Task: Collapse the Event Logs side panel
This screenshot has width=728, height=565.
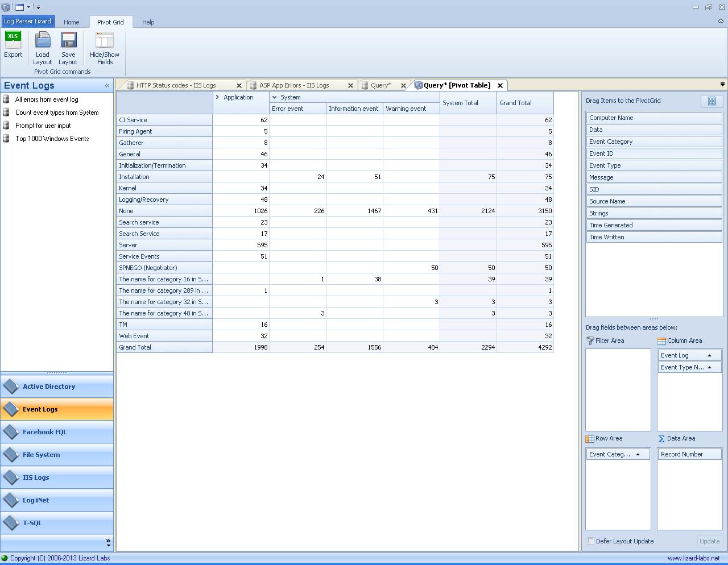Action: [107, 86]
